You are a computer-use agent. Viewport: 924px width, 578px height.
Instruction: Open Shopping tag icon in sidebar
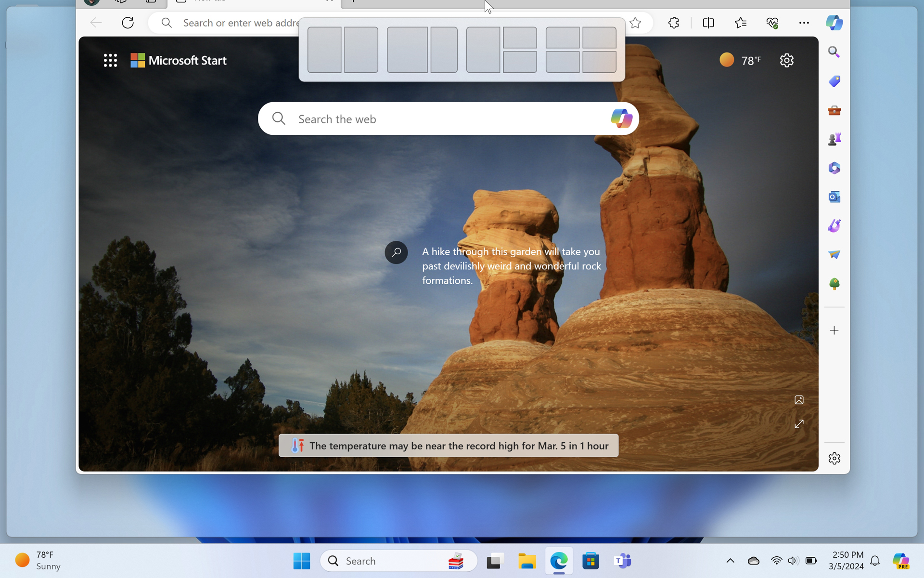click(x=834, y=81)
